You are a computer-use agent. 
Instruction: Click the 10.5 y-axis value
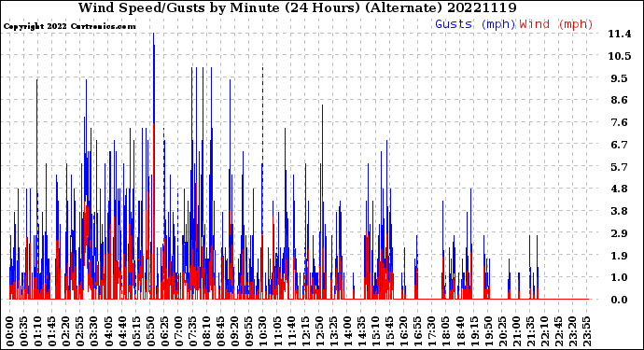(x=620, y=56)
